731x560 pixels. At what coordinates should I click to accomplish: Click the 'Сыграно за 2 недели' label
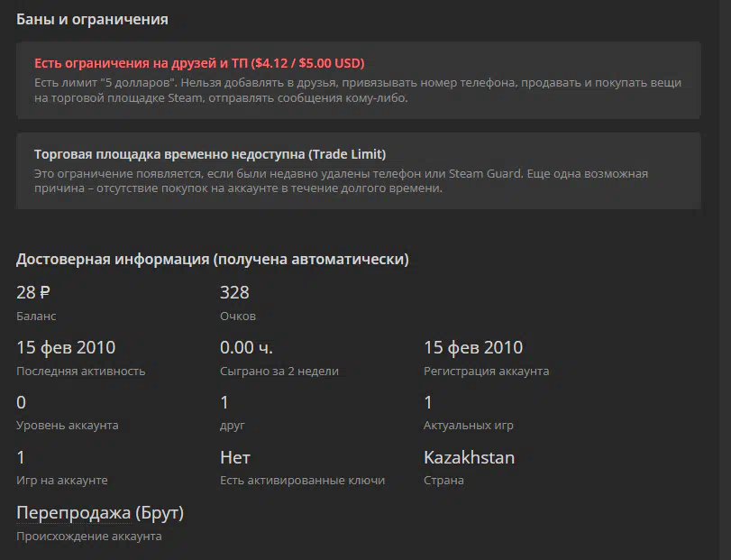[279, 371]
